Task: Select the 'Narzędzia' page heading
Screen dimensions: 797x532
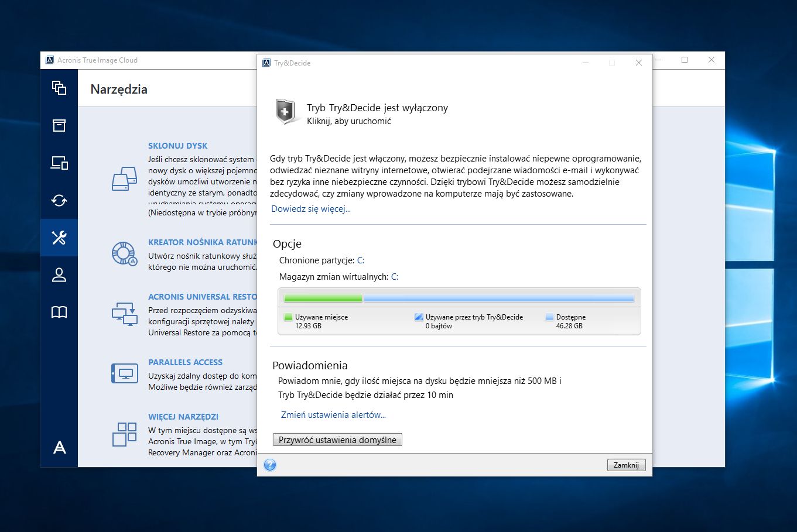Action: (119, 89)
